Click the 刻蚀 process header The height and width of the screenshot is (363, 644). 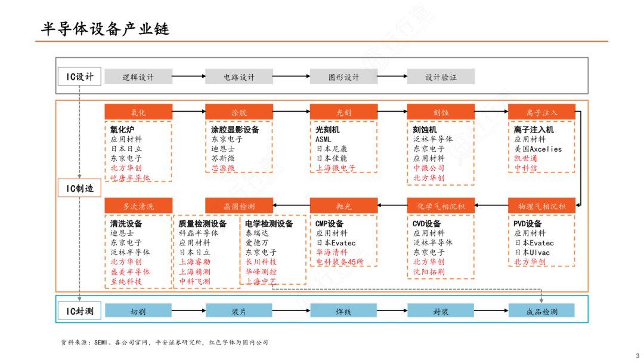[x=441, y=112]
